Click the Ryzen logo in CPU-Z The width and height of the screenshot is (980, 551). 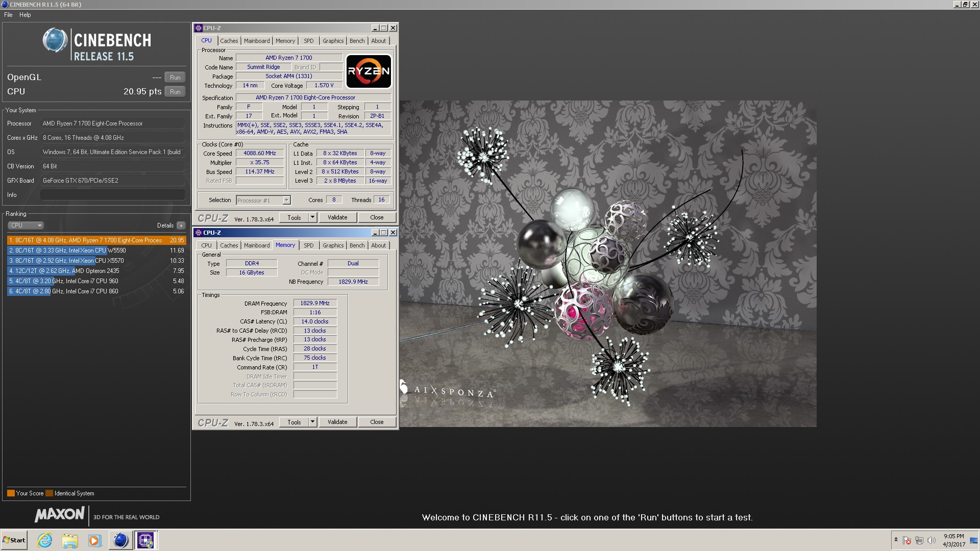point(369,71)
